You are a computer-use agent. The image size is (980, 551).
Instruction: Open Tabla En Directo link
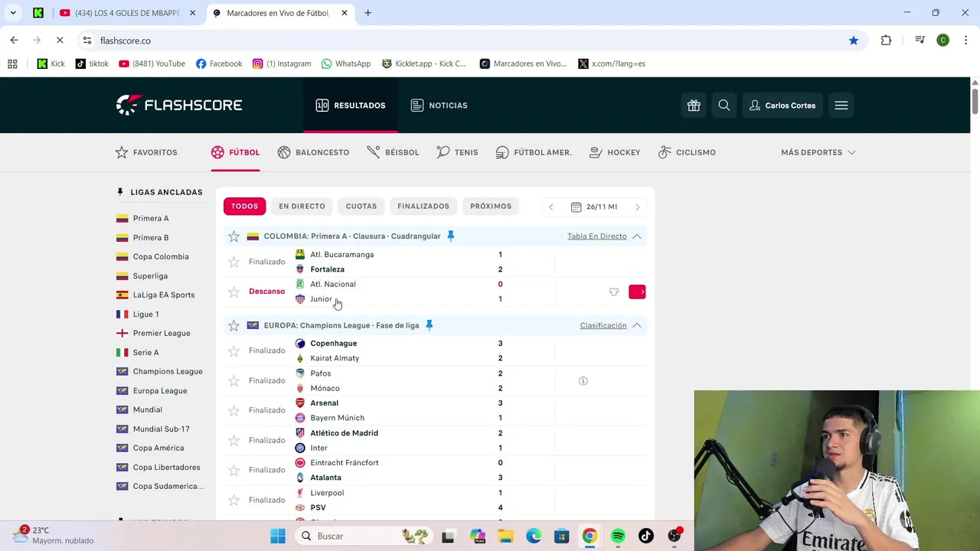(597, 236)
